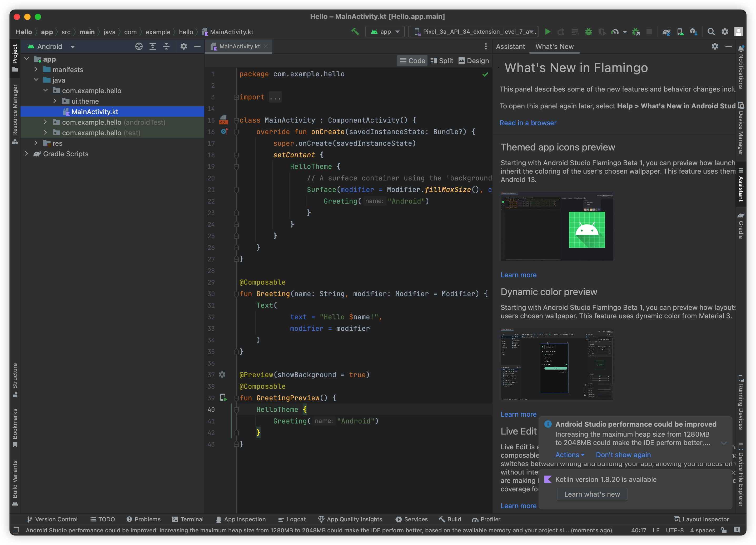Open the Device Manager toolbar icon
Screen dimensions: 756x545
point(680,32)
